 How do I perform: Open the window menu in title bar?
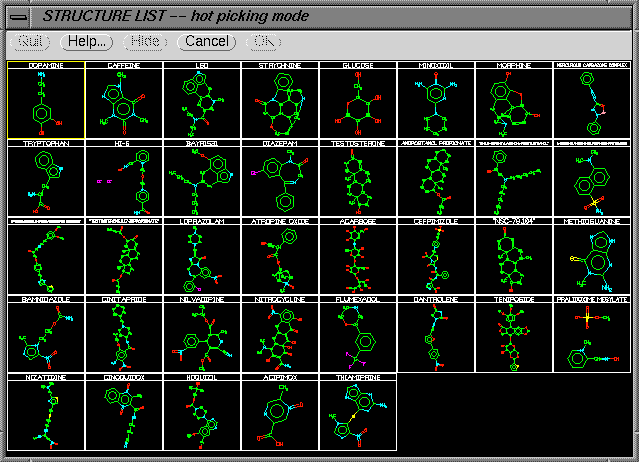point(18,17)
